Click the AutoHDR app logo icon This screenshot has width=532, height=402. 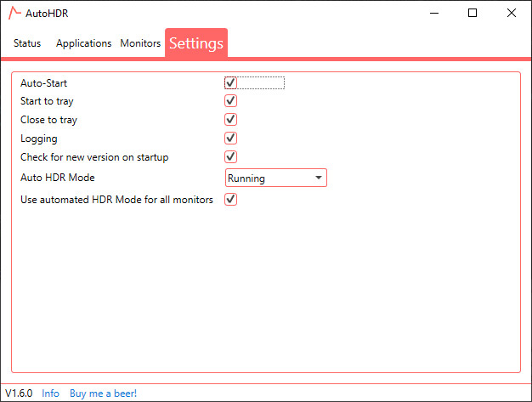point(14,13)
